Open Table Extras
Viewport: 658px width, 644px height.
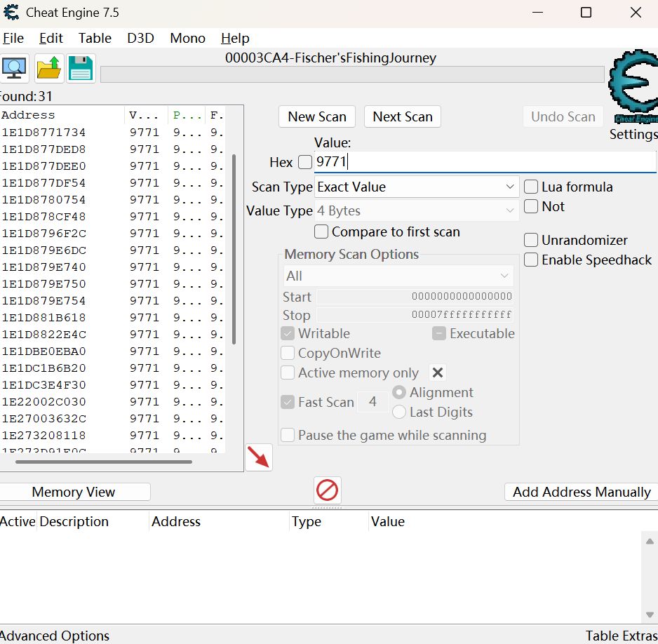[622, 636]
